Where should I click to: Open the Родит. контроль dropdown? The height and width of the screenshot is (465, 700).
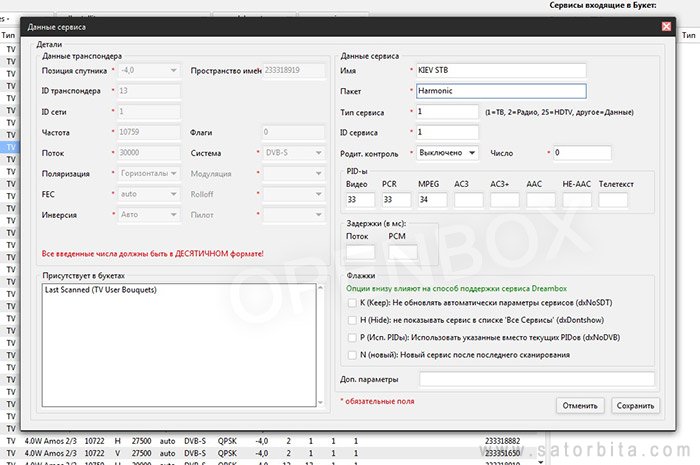(x=448, y=153)
